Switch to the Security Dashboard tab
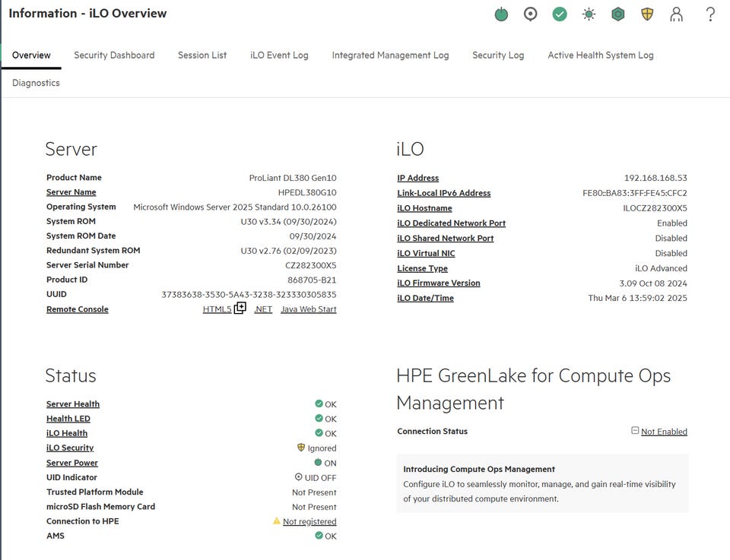 tap(114, 55)
